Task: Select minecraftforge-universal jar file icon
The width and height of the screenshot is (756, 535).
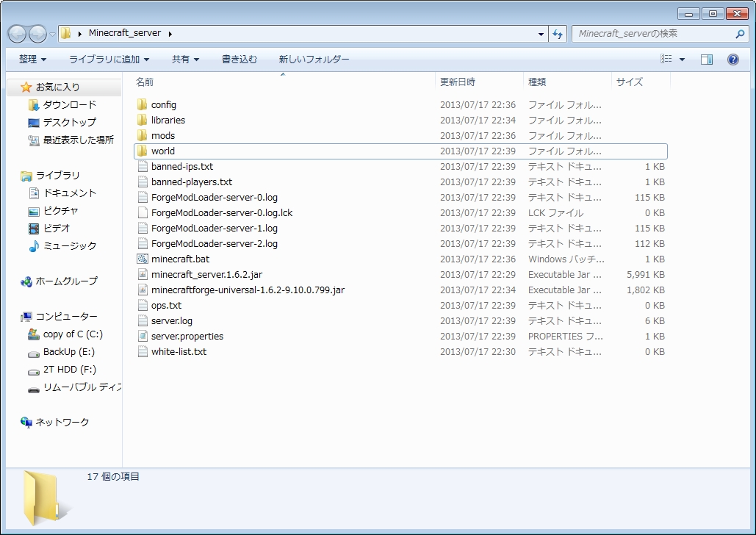Action: click(x=143, y=290)
